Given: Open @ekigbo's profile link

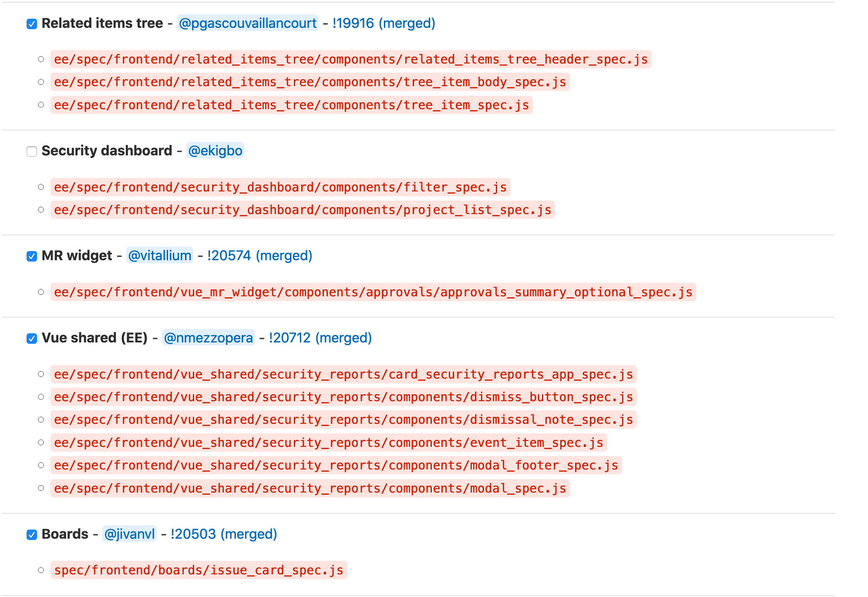Looking at the screenshot, I should [215, 151].
